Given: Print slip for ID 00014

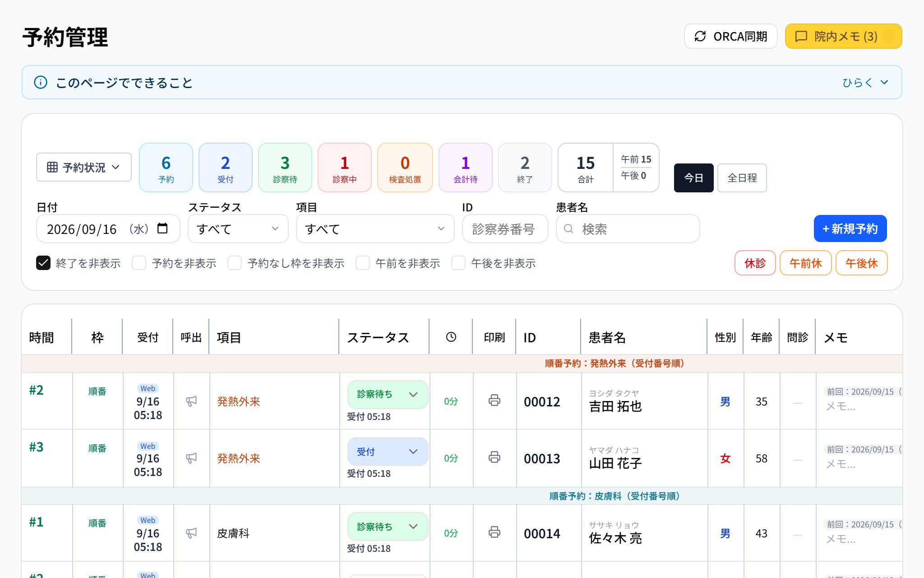Looking at the screenshot, I should click(x=494, y=532).
